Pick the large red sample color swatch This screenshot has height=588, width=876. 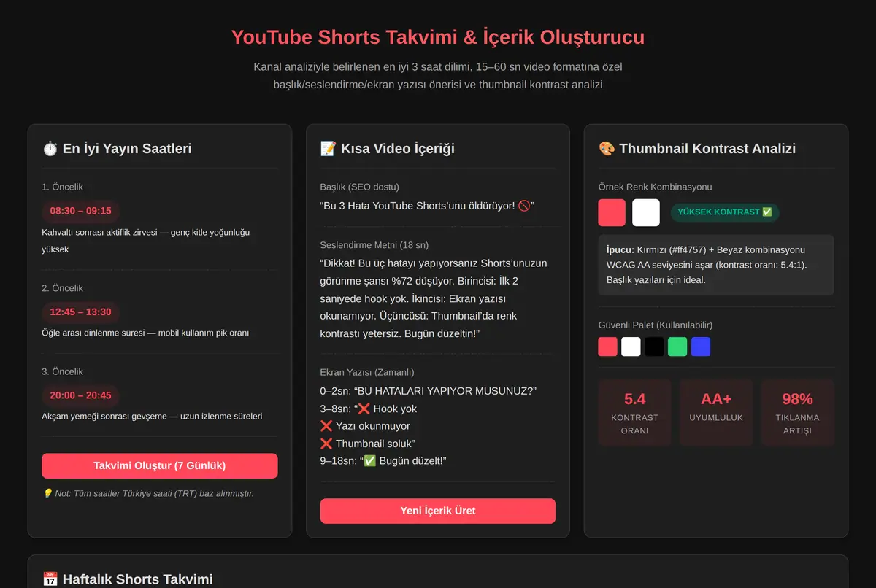click(x=612, y=212)
